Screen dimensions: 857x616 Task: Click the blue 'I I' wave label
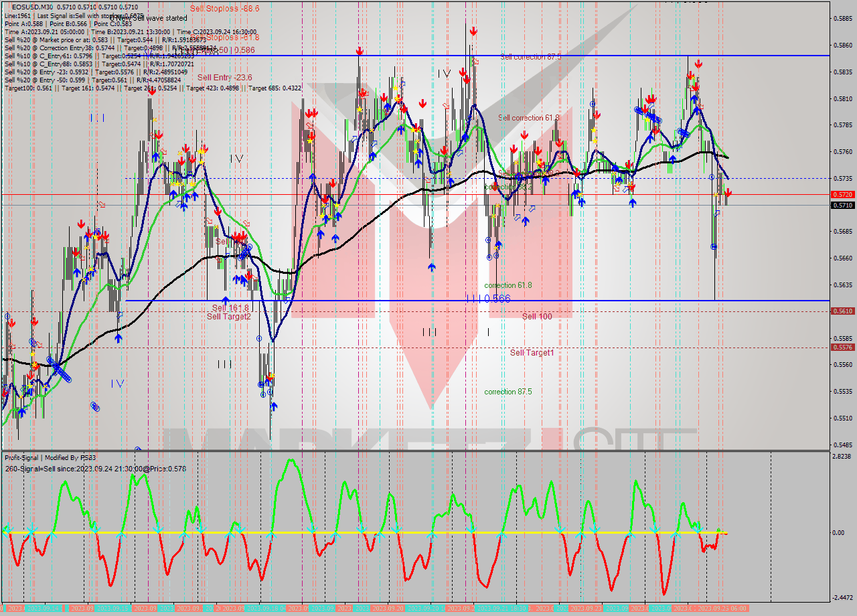coord(97,118)
